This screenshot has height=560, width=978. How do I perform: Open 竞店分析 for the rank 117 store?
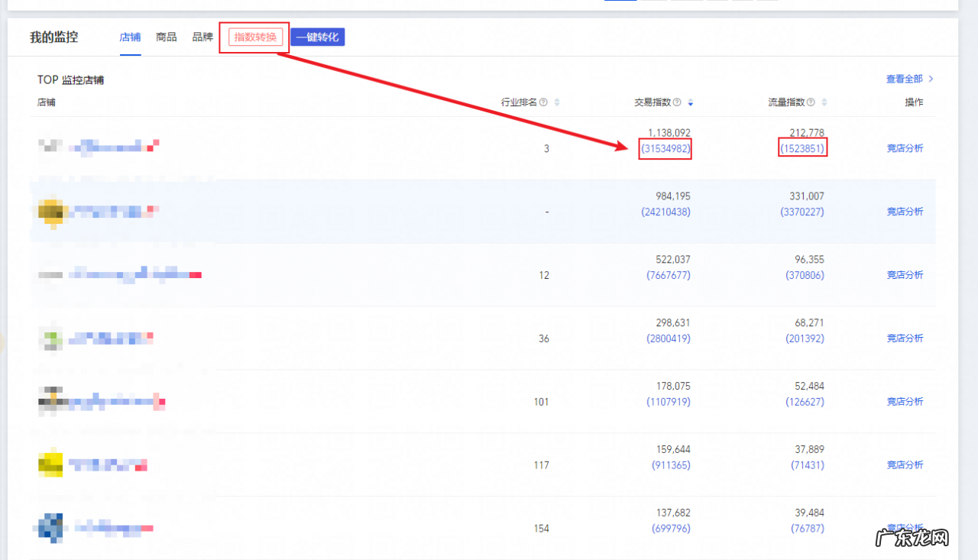[x=905, y=465]
